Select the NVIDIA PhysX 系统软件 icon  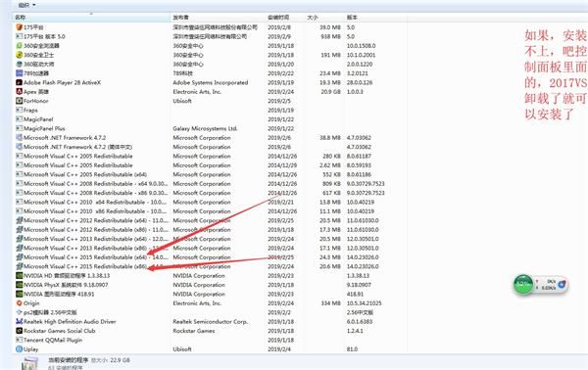(20, 285)
